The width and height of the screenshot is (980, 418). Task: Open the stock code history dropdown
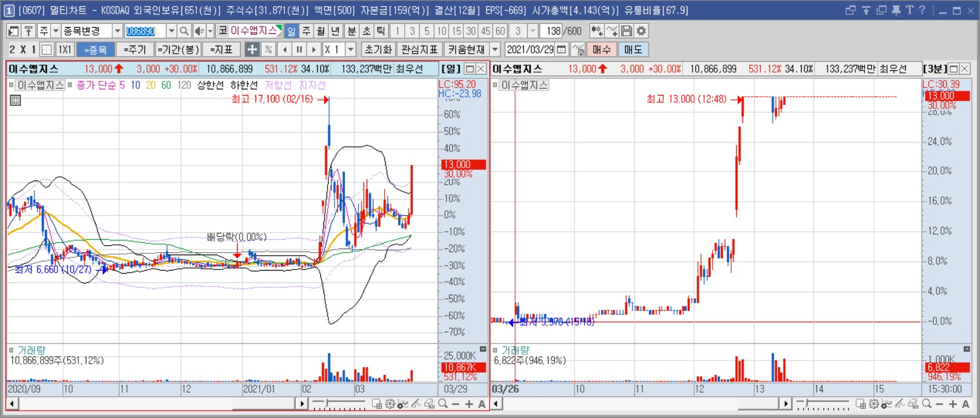(x=172, y=31)
